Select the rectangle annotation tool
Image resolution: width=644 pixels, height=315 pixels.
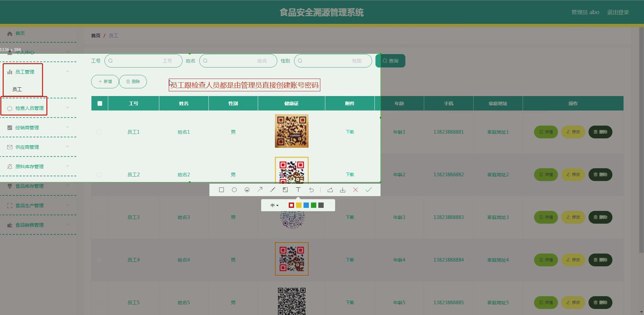(x=221, y=190)
